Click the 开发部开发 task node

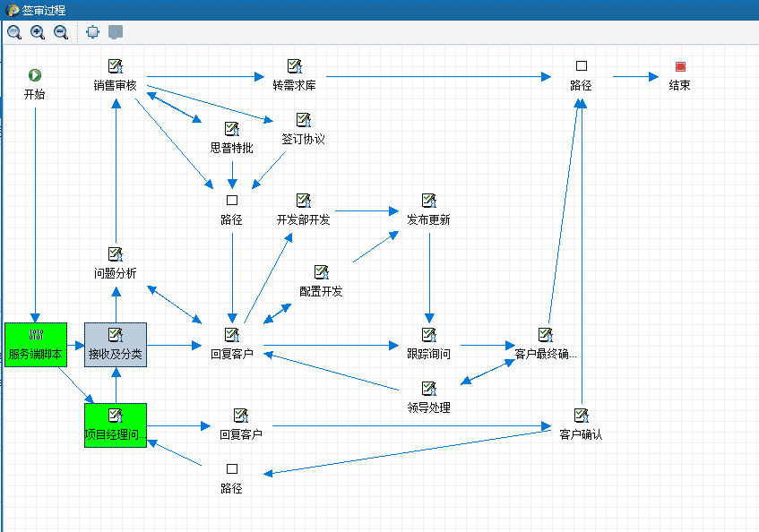[304, 210]
